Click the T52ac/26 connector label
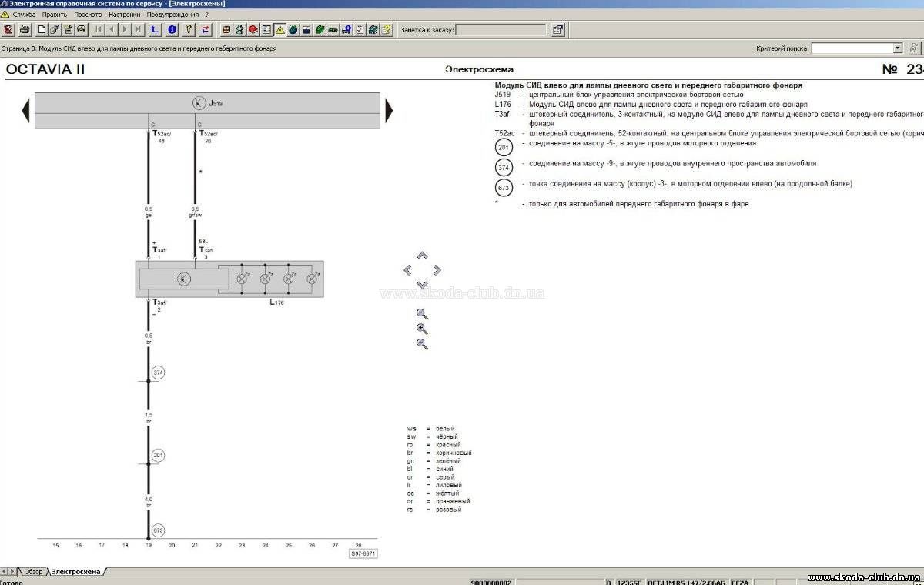The image size is (924, 585). click(x=208, y=137)
